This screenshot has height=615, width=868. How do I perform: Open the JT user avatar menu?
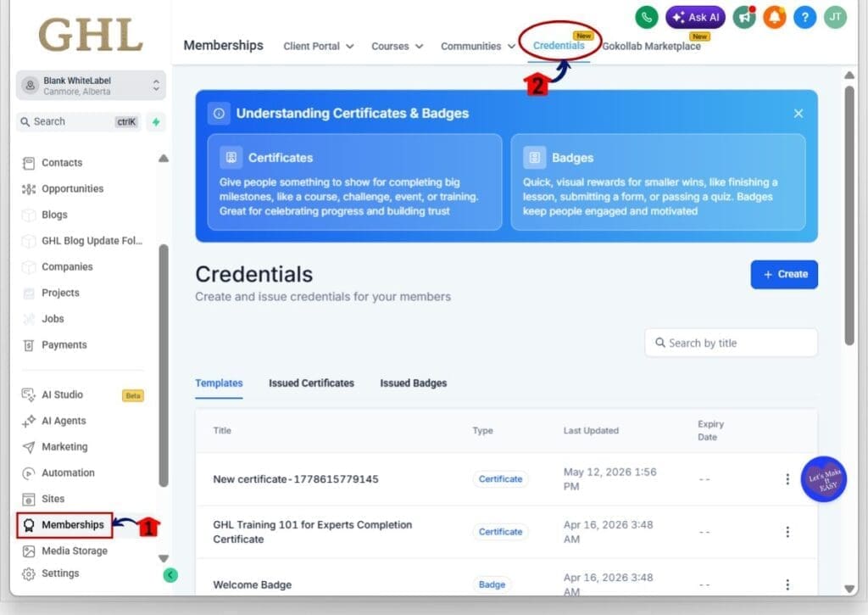(x=835, y=17)
